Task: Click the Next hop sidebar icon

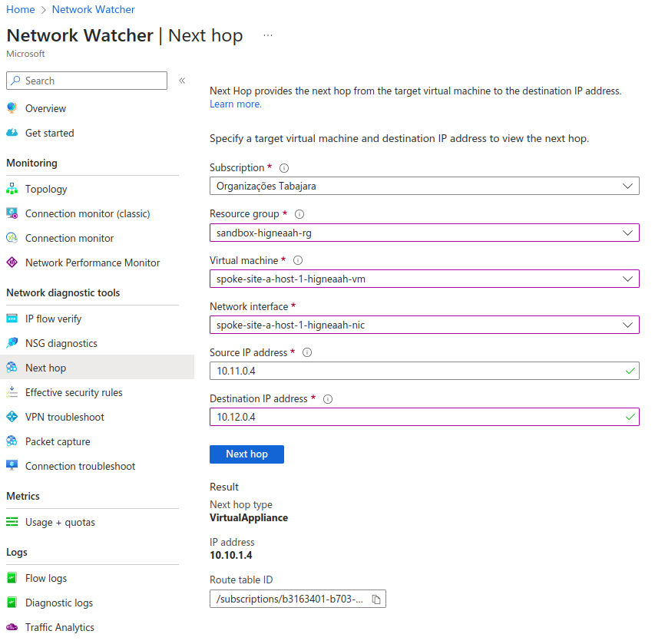Action: click(12, 368)
